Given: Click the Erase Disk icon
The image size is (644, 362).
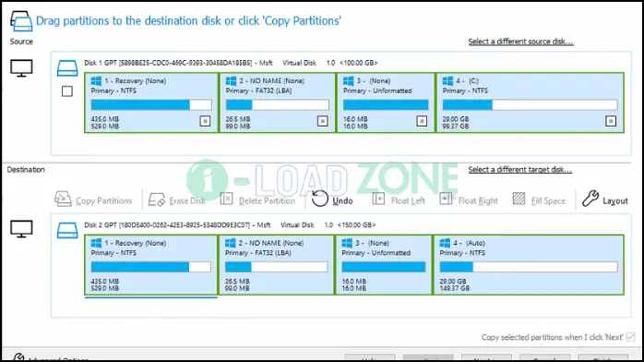Looking at the screenshot, I should tap(157, 199).
